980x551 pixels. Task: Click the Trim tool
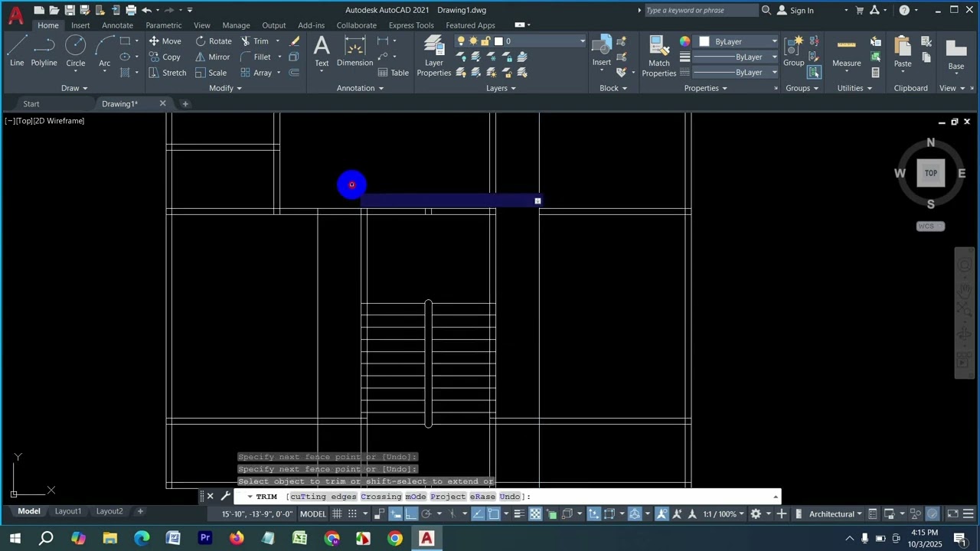(x=255, y=41)
